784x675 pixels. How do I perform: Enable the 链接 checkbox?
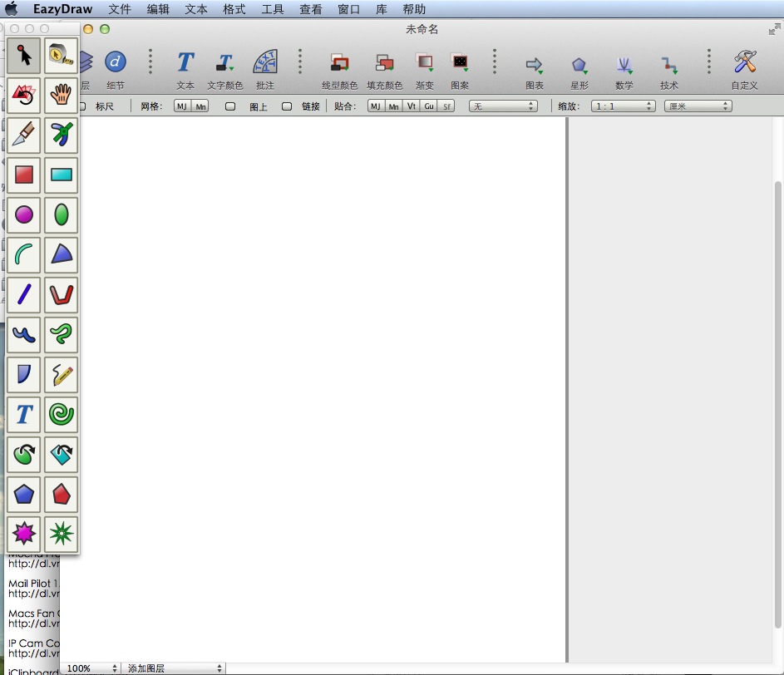coord(287,106)
